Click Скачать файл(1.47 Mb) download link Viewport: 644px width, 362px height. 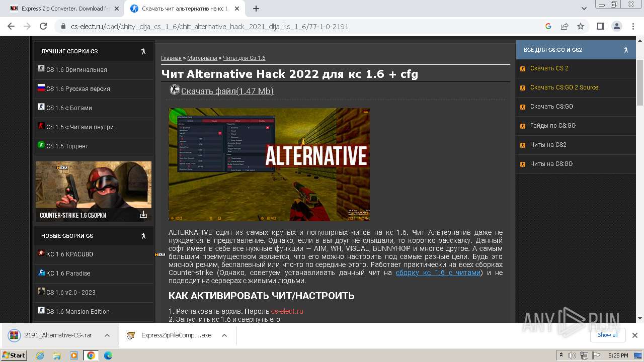227,91
